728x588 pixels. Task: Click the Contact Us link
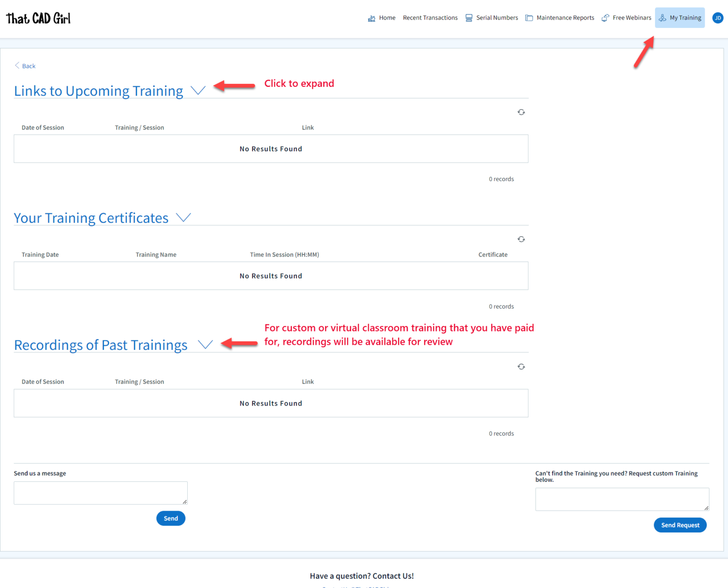392,576
